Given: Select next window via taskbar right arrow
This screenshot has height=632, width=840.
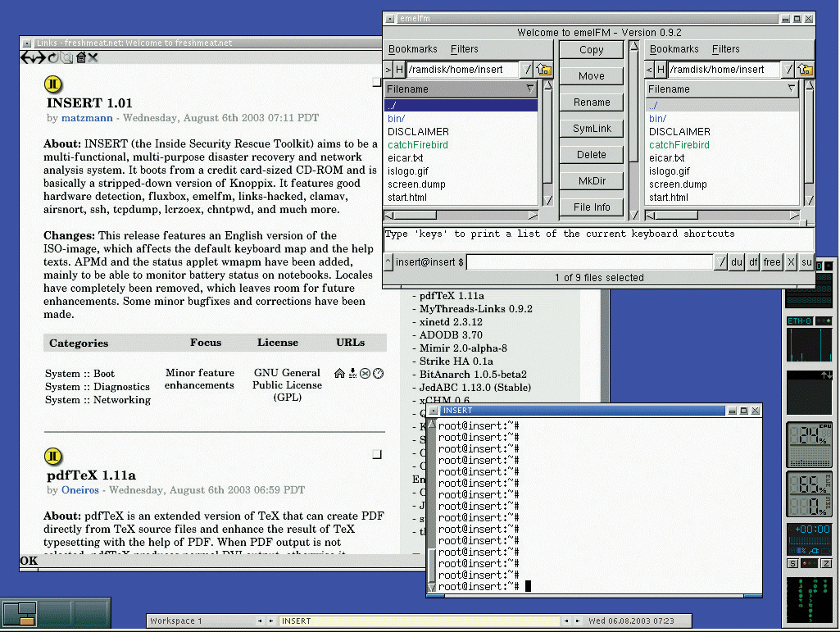Looking at the screenshot, I should click(x=578, y=621).
